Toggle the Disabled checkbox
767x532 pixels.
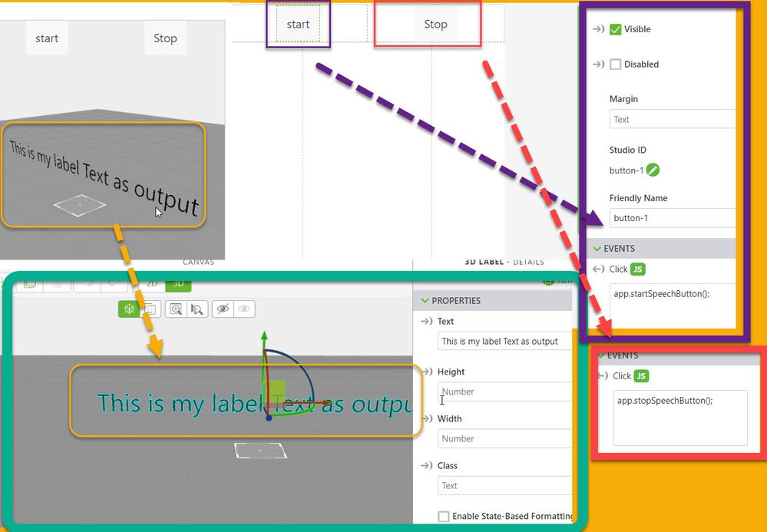[615, 64]
